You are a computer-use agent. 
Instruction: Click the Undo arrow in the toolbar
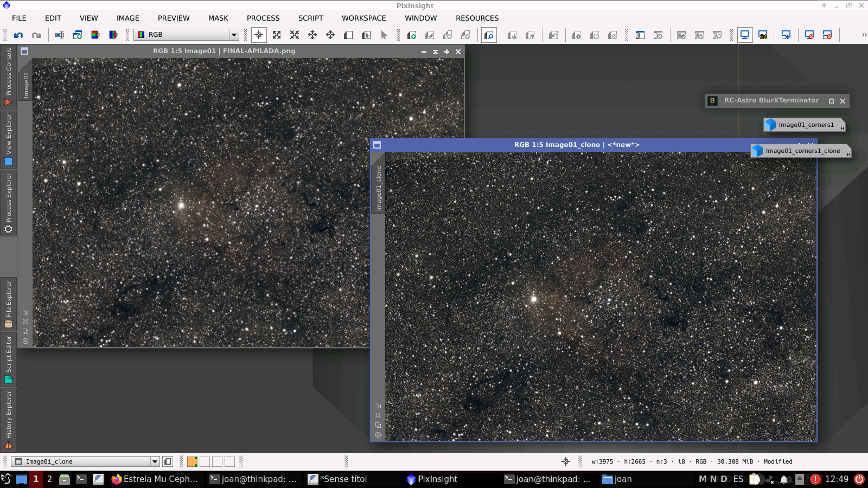coord(18,35)
